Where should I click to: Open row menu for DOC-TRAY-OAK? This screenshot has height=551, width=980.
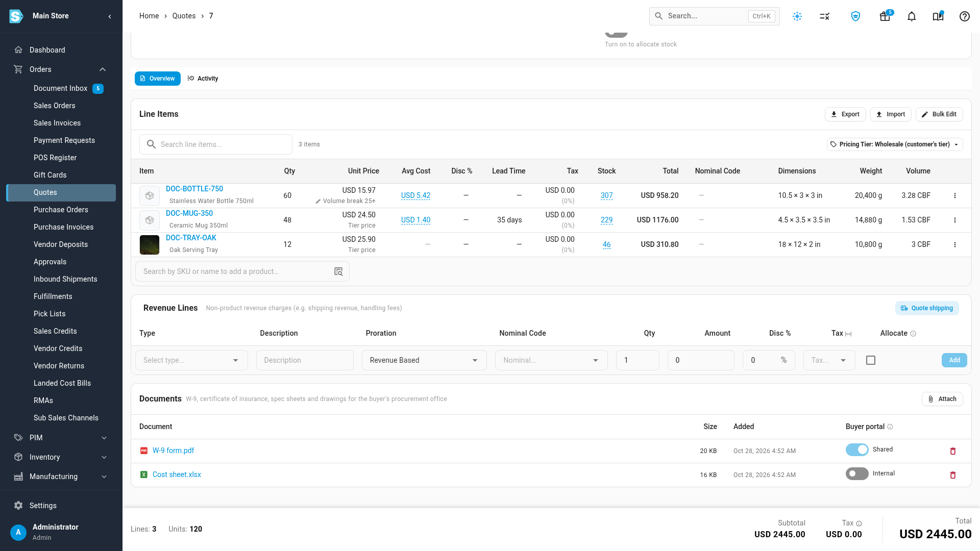955,245
